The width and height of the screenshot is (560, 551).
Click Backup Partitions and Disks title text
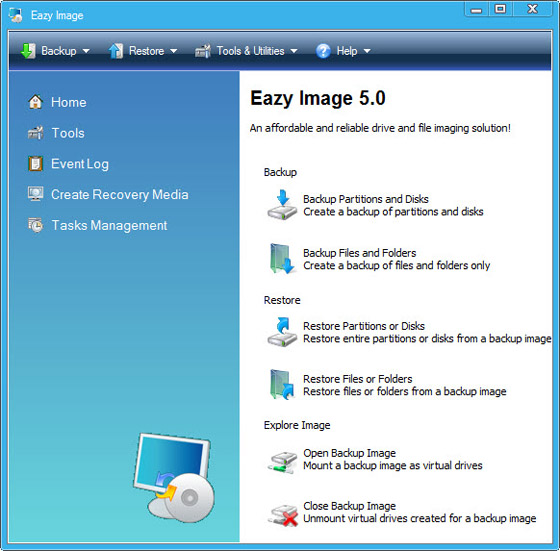point(366,199)
